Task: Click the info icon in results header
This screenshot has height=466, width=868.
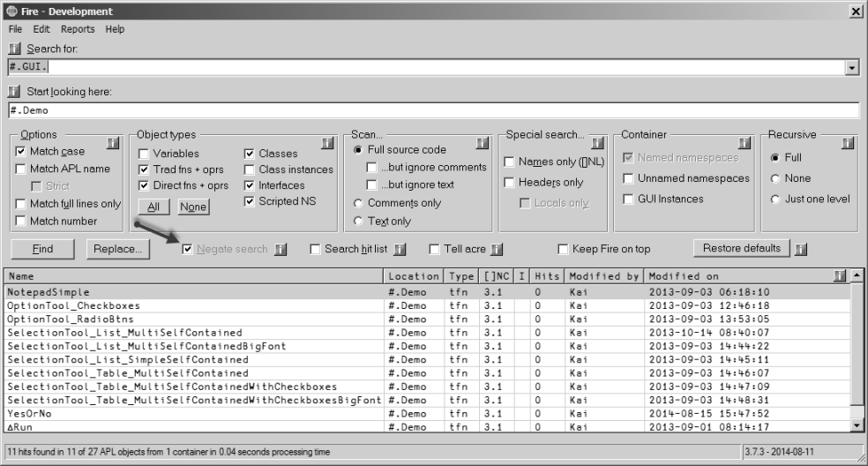Action: point(841,276)
